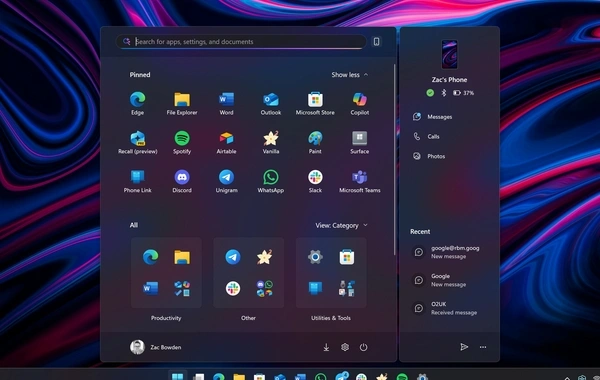The image size is (600, 380).
Task: Open the Surface app
Action: [x=359, y=142]
